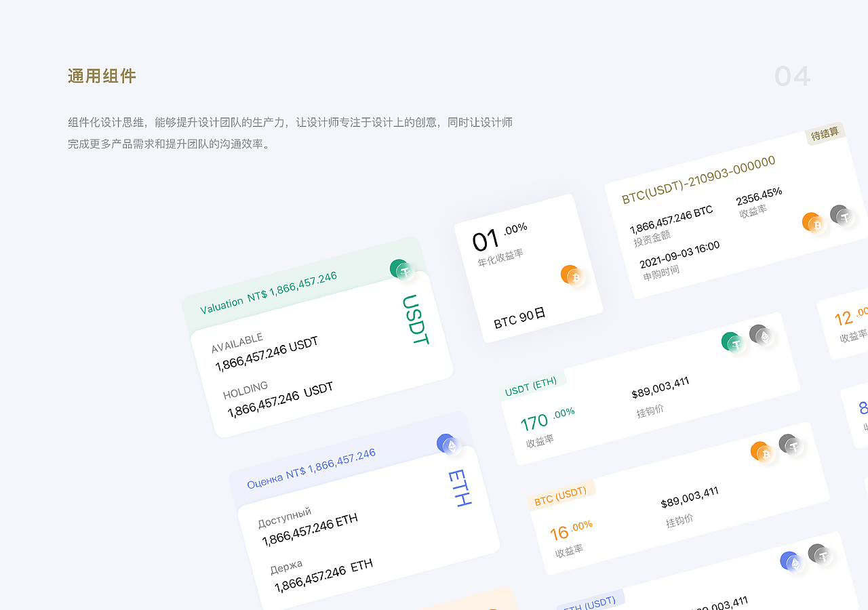The height and width of the screenshot is (610, 868).
Task: Click the 投资金额 label
Action: pos(652,237)
